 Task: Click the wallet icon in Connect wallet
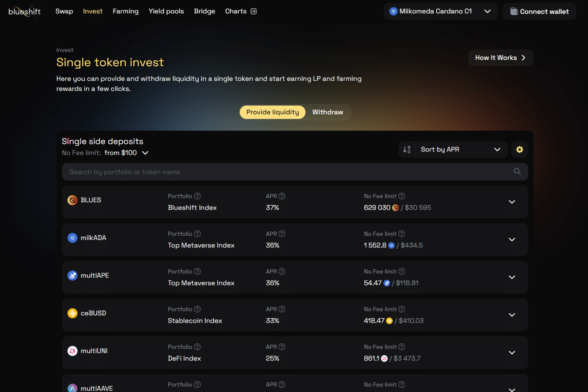click(x=514, y=11)
